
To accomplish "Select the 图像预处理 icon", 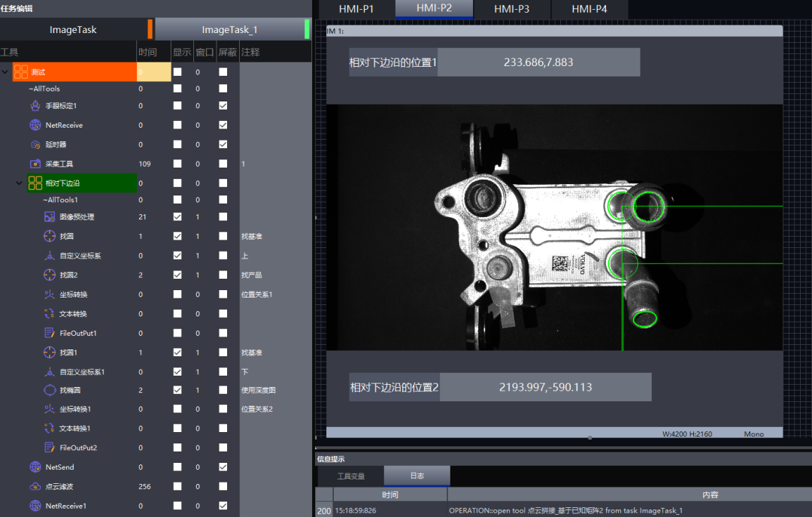I will (x=49, y=217).
